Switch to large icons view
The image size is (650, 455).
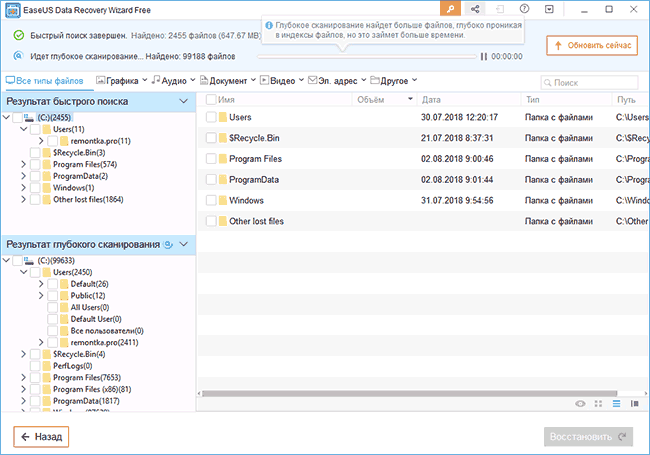pyautogui.click(x=598, y=404)
